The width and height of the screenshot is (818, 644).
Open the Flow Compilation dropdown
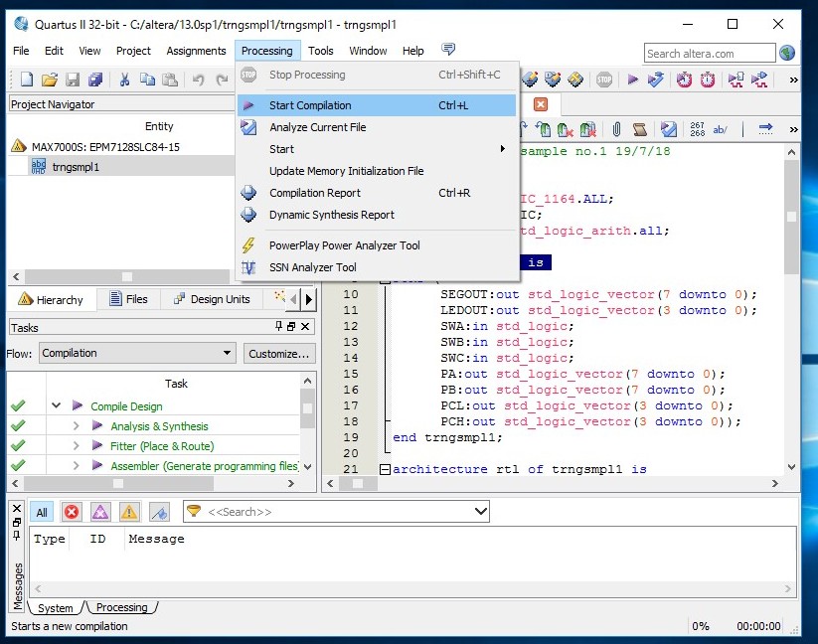coord(137,353)
